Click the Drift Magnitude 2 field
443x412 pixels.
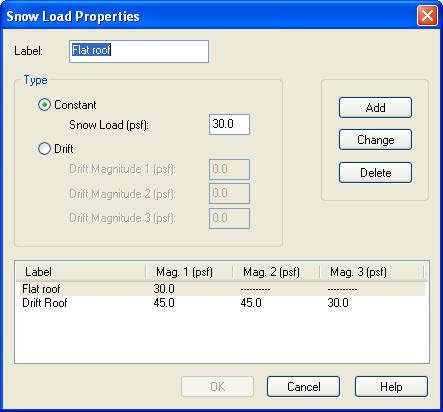pyautogui.click(x=229, y=193)
